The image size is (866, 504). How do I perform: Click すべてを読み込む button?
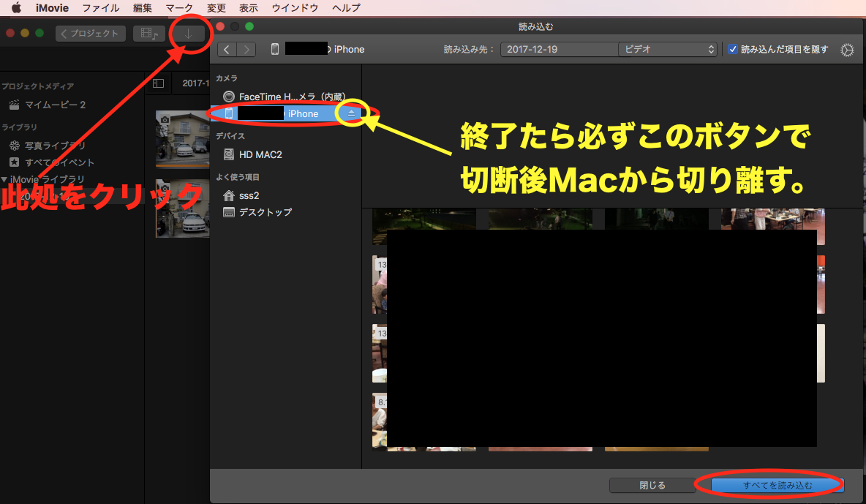click(777, 485)
